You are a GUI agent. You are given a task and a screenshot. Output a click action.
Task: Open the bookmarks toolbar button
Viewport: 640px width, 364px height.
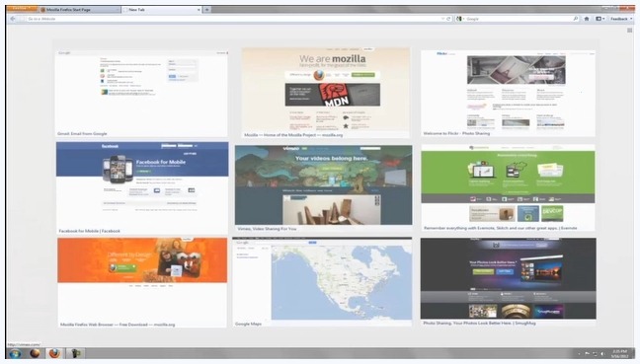click(x=600, y=19)
